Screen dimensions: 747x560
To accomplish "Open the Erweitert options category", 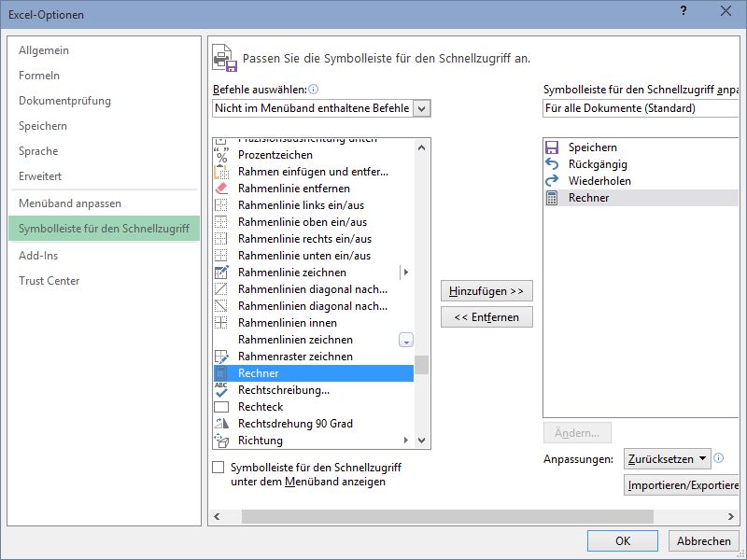I will pyautogui.click(x=40, y=176).
